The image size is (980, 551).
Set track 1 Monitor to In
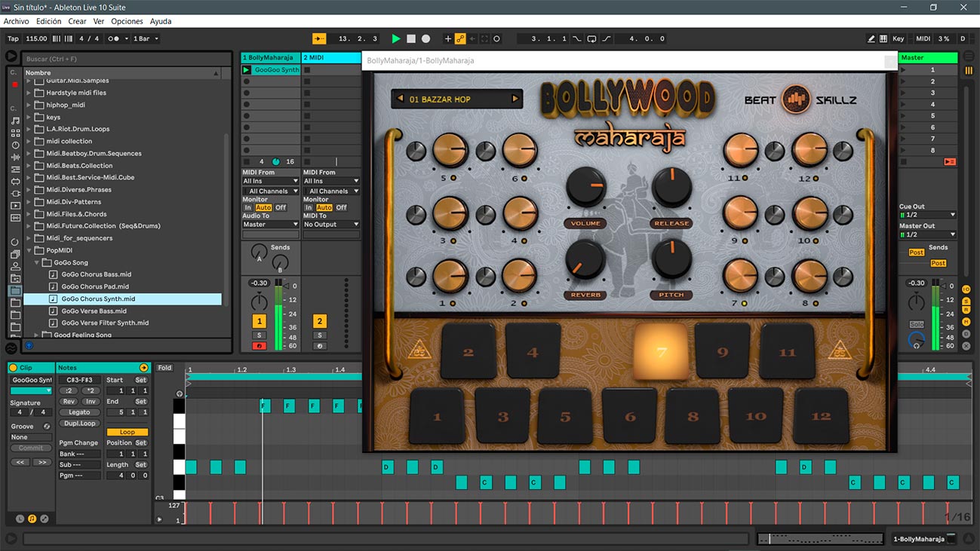247,207
